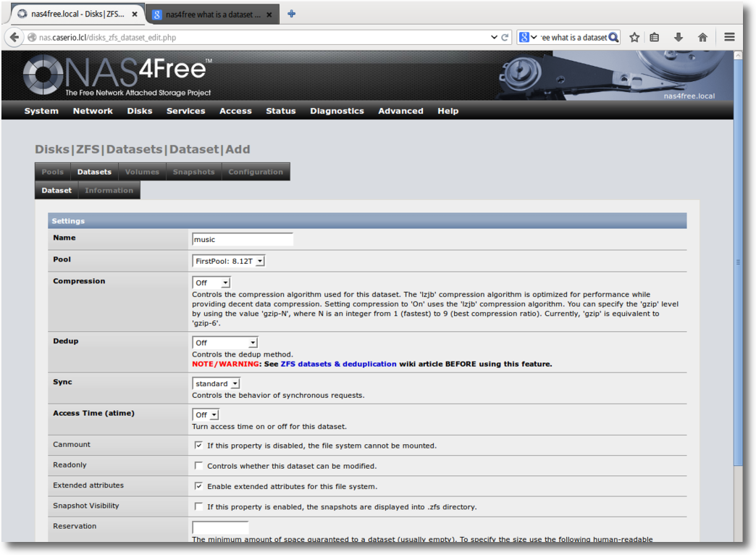
Task: Open the Dedup dropdown
Action: tap(225, 343)
